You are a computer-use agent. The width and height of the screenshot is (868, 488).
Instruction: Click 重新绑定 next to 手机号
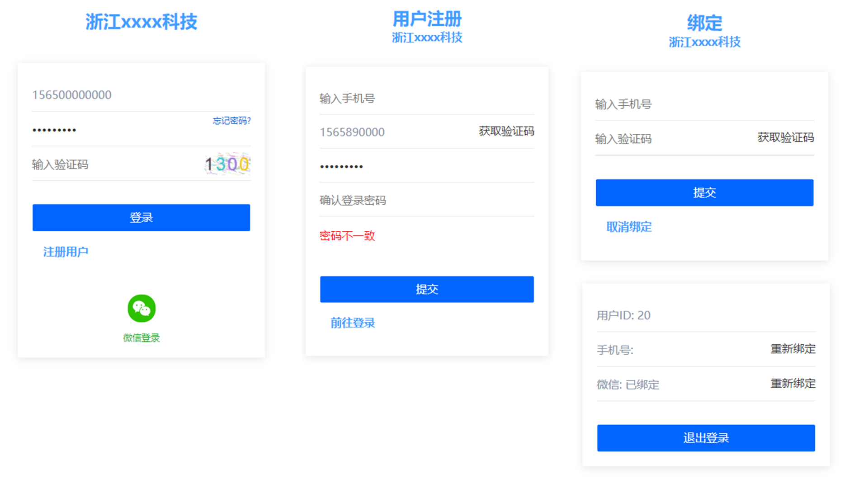click(x=793, y=349)
